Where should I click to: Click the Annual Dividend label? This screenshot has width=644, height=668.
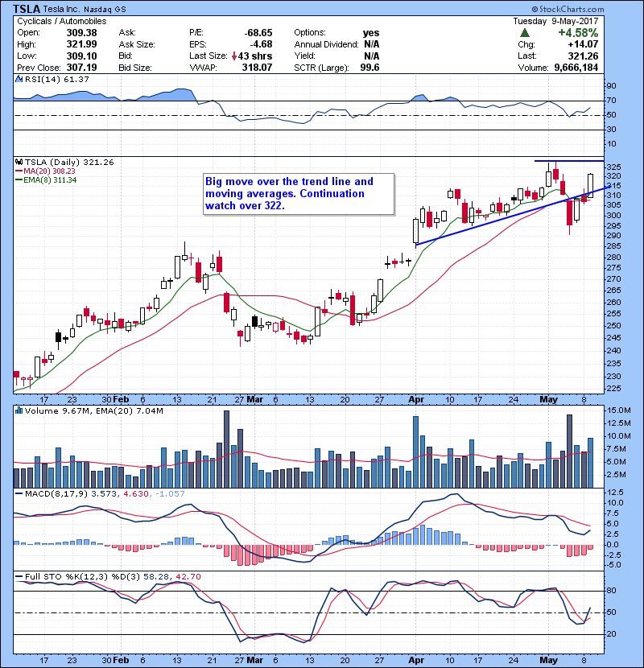coord(327,44)
